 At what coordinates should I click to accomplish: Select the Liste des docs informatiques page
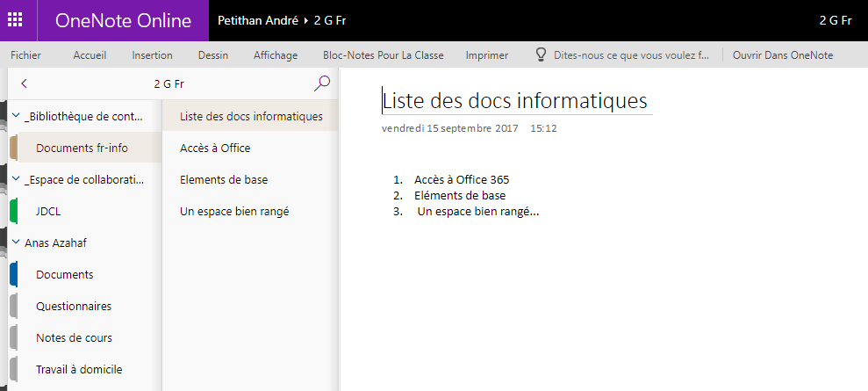tap(251, 116)
